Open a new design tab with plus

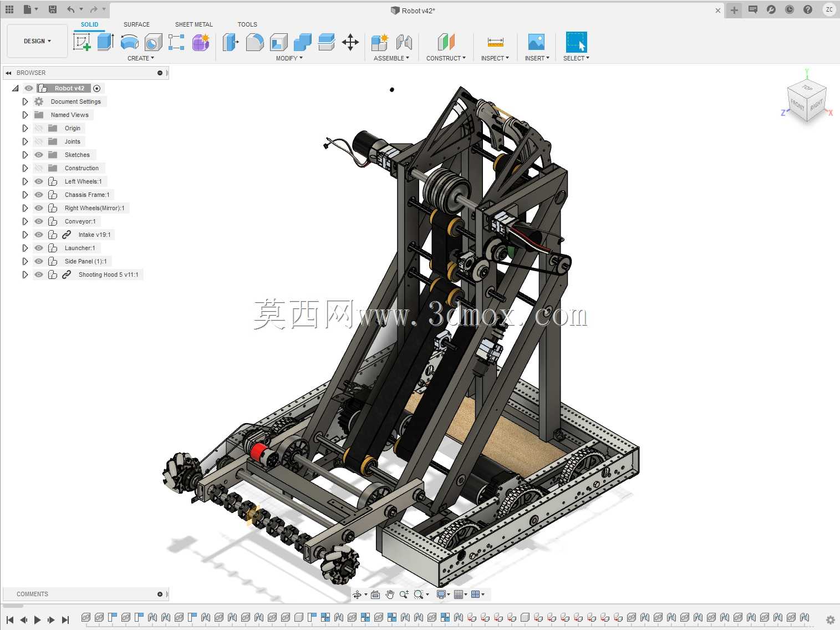[734, 10]
